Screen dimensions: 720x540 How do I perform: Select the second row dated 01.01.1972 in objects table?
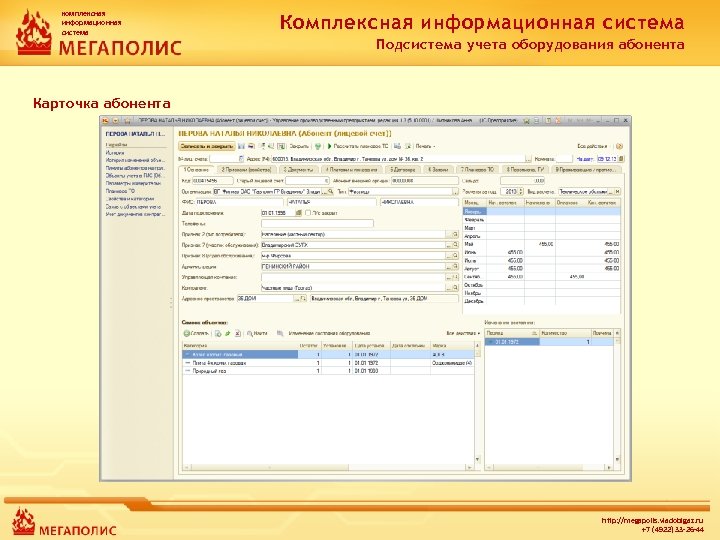(x=328, y=363)
